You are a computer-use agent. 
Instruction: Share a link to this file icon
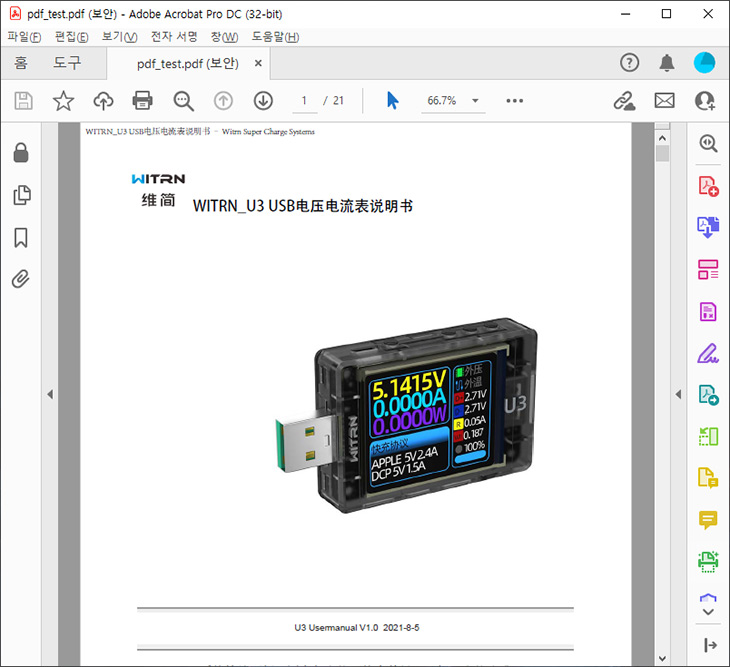point(624,101)
